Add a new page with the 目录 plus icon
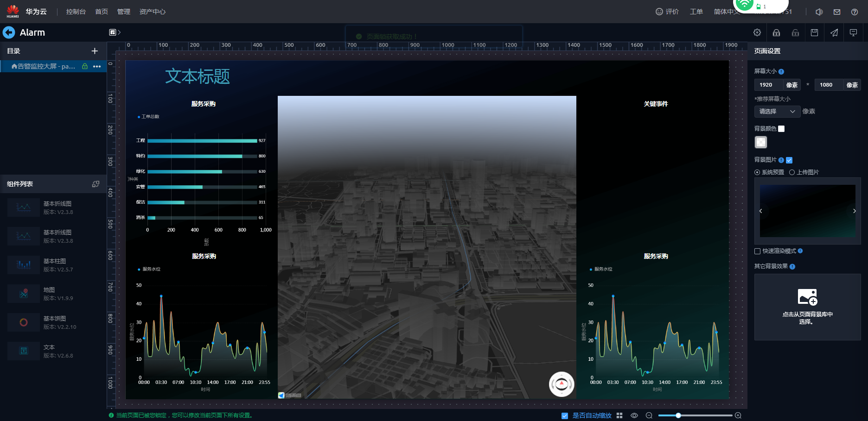The image size is (868, 421). tap(95, 51)
